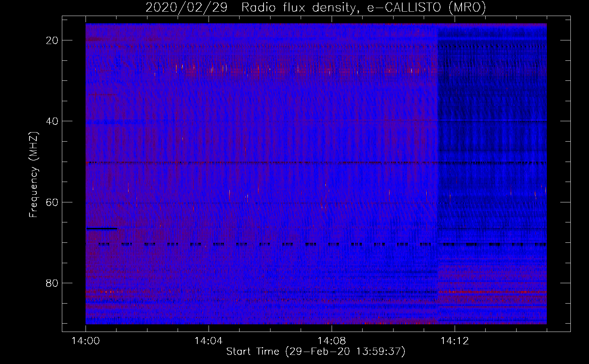This screenshot has width=589, height=364.
Task: Click the x-axis label 'Start Time (29-Feb-20 13:59:37)'
Action: (x=316, y=352)
